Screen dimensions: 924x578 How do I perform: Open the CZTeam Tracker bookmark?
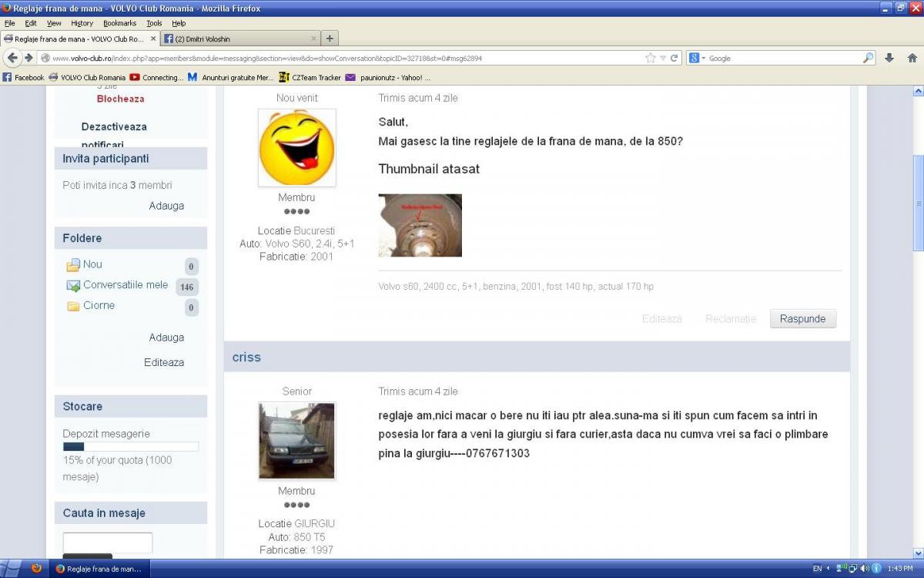point(310,77)
